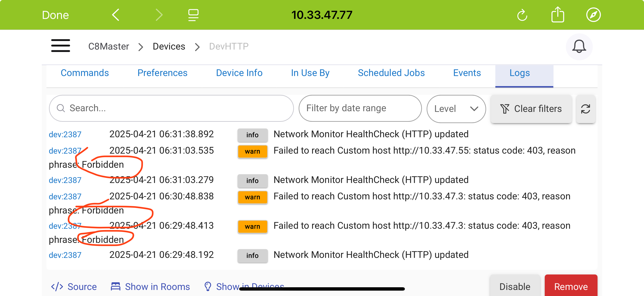Open dev:2387 link at 06:31:38.892
644x296 pixels.
65,135
